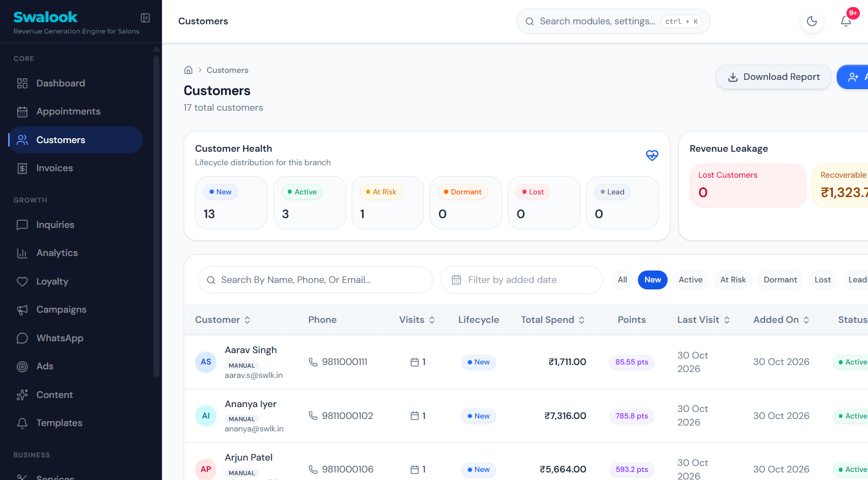Open the Filter by added date picker
Screen dimensions: 868x480
coord(522,280)
